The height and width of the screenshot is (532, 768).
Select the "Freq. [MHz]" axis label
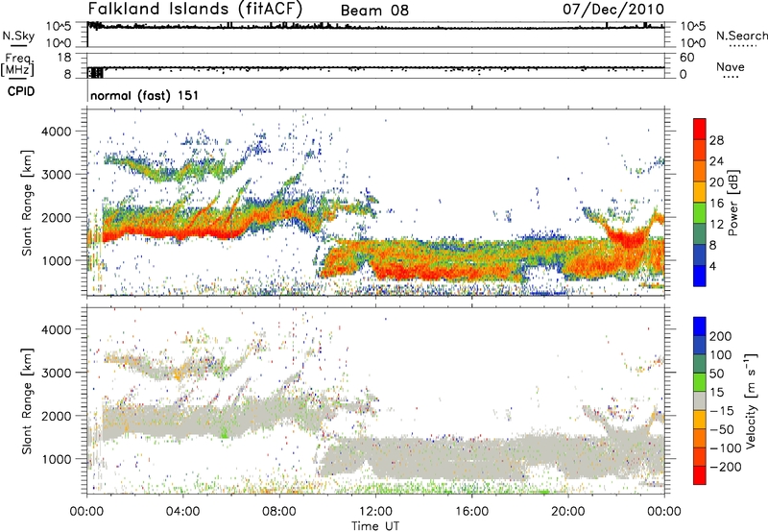tap(17, 64)
